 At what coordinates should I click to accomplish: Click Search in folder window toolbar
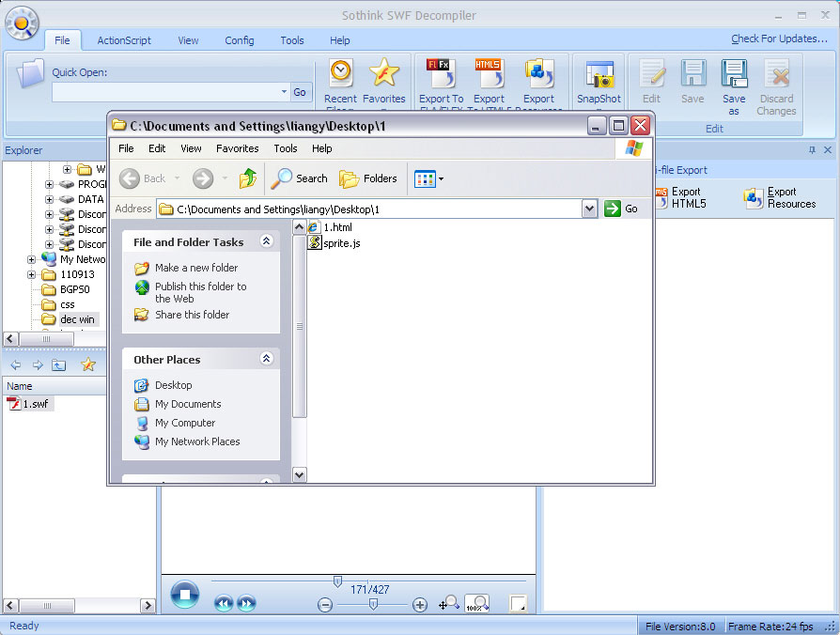[299, 178]
